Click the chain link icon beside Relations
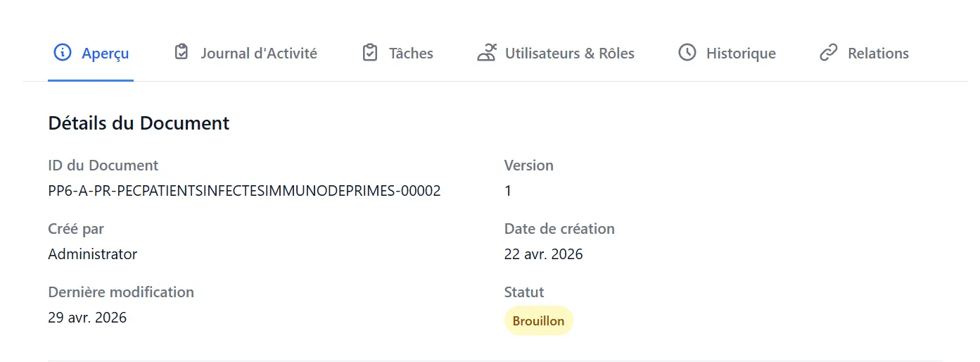This screenshot has height=362, width=980. [829, 53]
